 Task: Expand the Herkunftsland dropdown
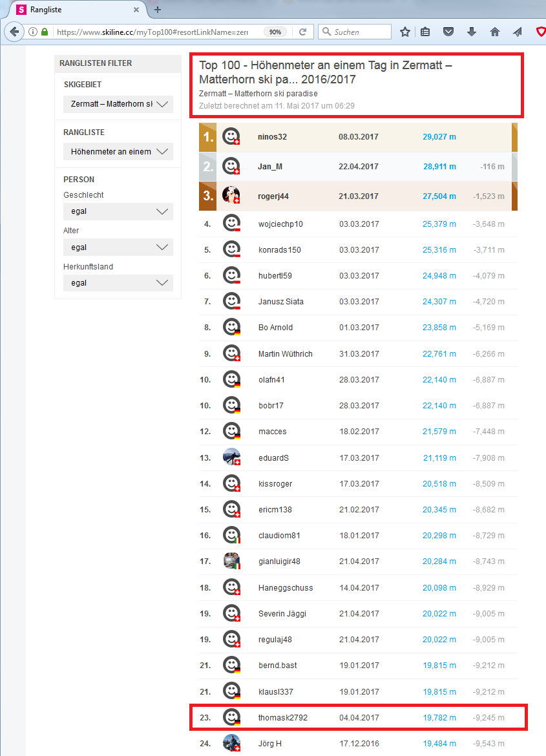118,283
